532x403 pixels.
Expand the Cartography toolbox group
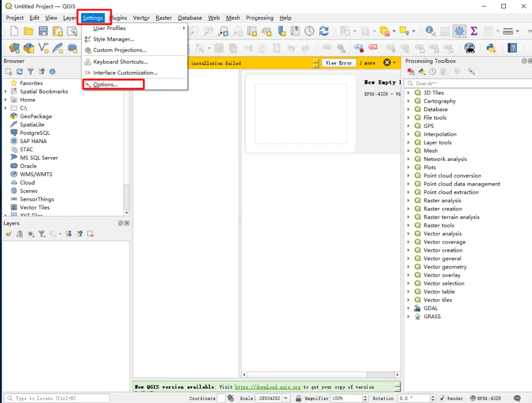[x=408, y=101]
